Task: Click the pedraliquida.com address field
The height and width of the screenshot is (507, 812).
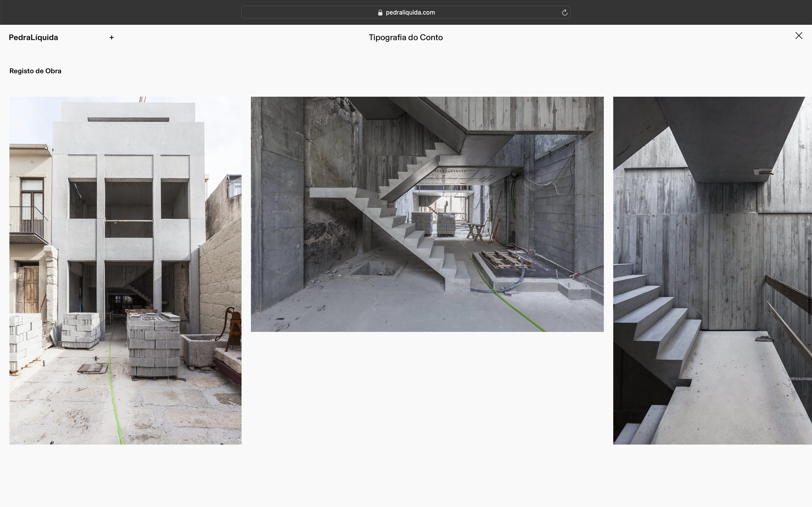Action: click(x=410, y=12)
